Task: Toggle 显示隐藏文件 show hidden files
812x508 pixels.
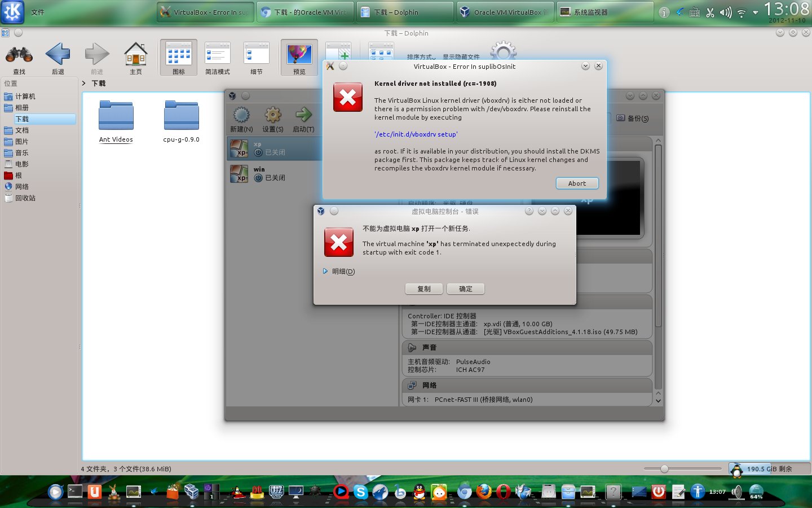Action: 461,57
